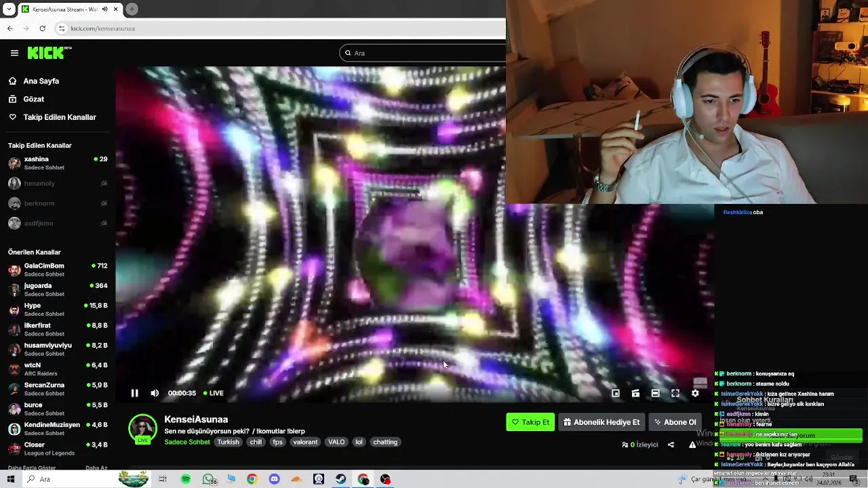Open the Windows Start menu

[11, 479]
